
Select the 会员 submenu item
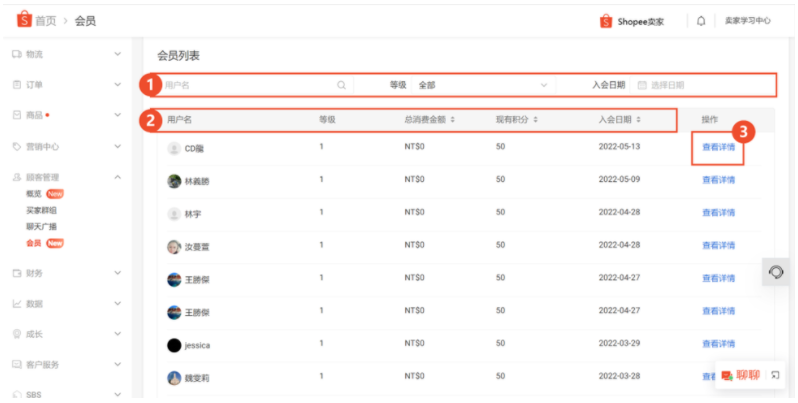34,243
